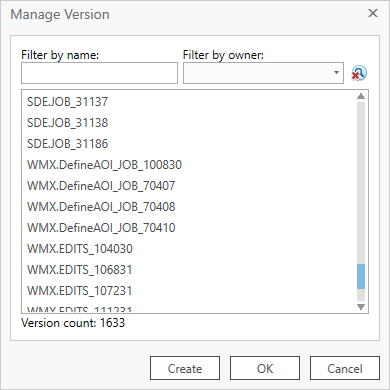Screen dimensions: 390x390
Task: Close the Manage Version dialog
Action: [373, 13]
